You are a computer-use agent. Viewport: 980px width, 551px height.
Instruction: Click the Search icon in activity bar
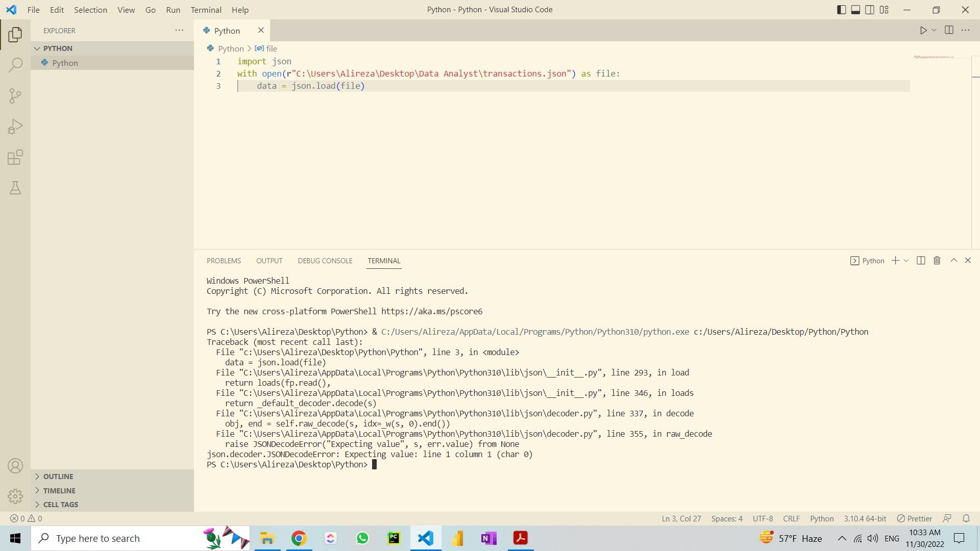pos(15,65)
